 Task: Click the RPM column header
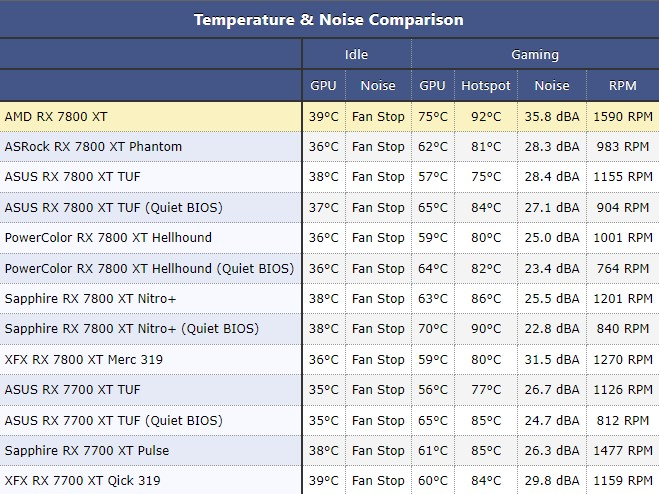[x=622, y=85]
